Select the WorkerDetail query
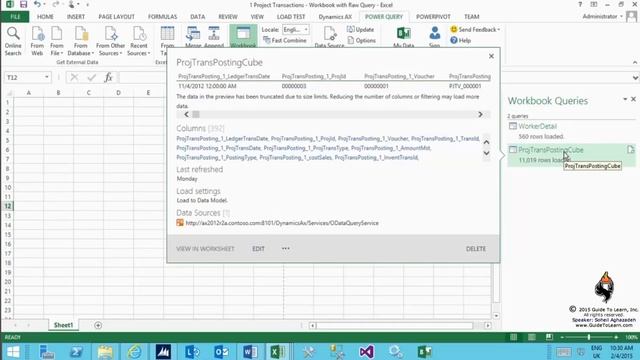 (x=537, y=126)
